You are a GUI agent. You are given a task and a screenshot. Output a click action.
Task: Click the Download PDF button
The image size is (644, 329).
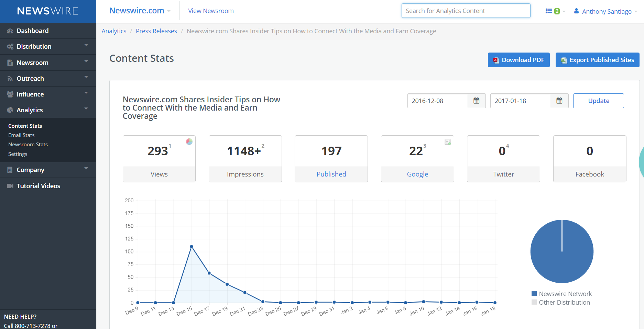[x=519, y=60]
